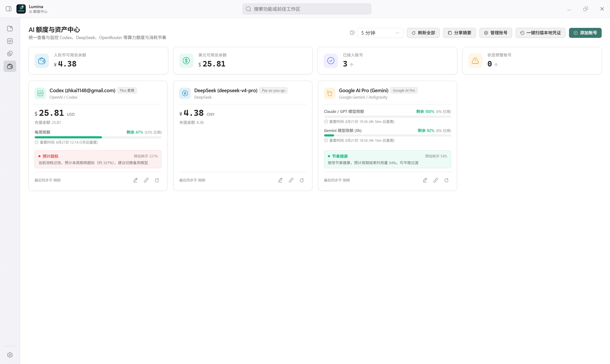Click the green 节奏健康 status label
Viewport: 610px width, 364px height.
[x=340, y=156]
